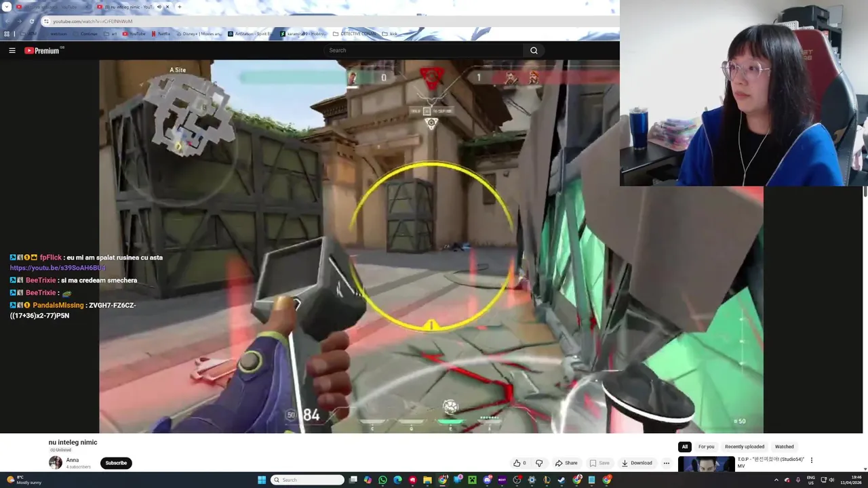Open the Windows Start menu
This screenshot has height=488, width=868.
[x=262, y=480]
